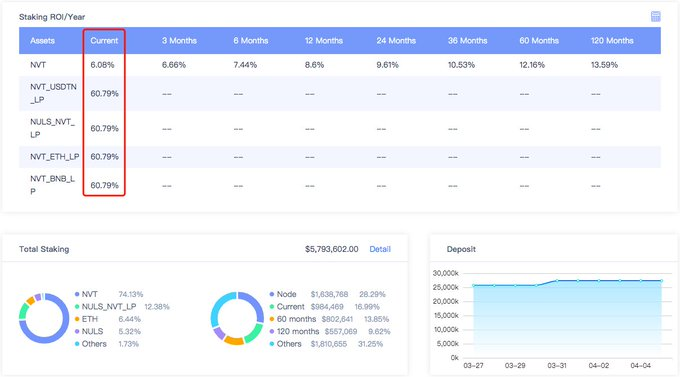
Task: Select the Current column header
Action: point(104,40)
